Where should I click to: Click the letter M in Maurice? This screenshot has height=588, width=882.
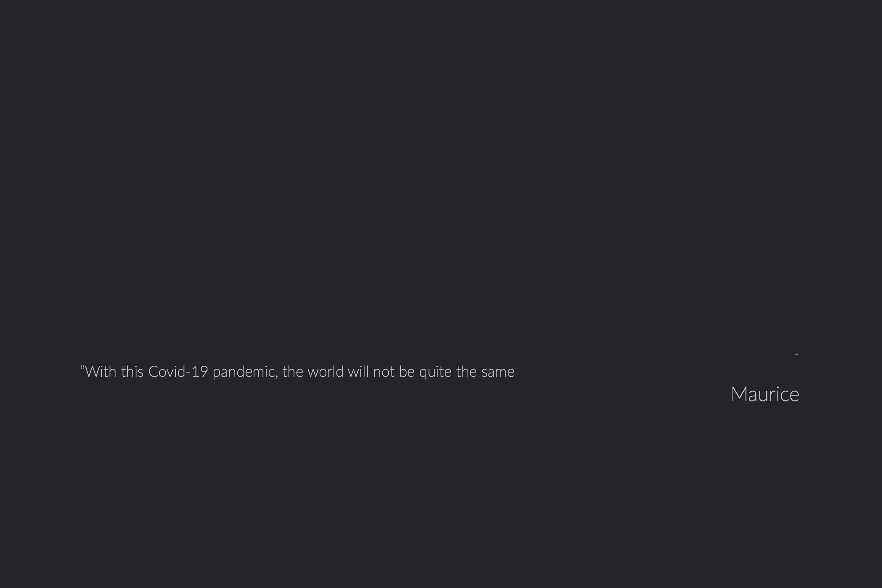[x=738, y=394]
